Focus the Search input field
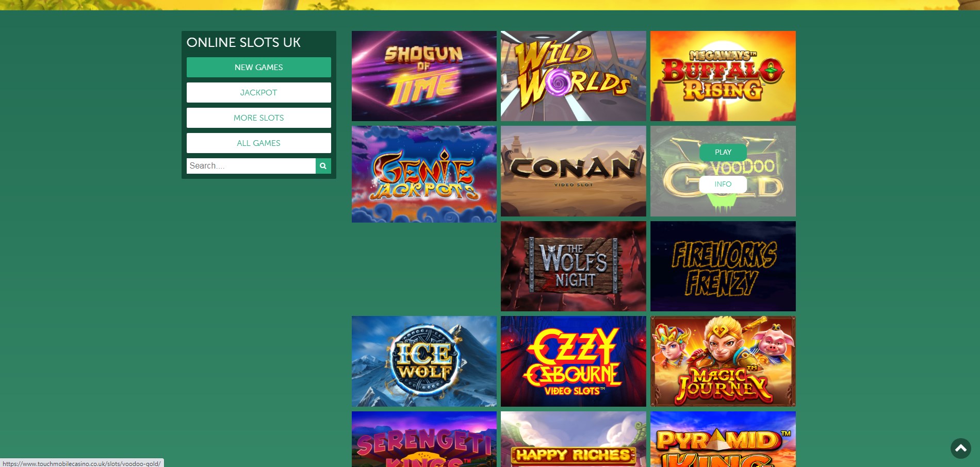This screenshot has height=467, width=980. pyautogui.click(x=251, y=166)
